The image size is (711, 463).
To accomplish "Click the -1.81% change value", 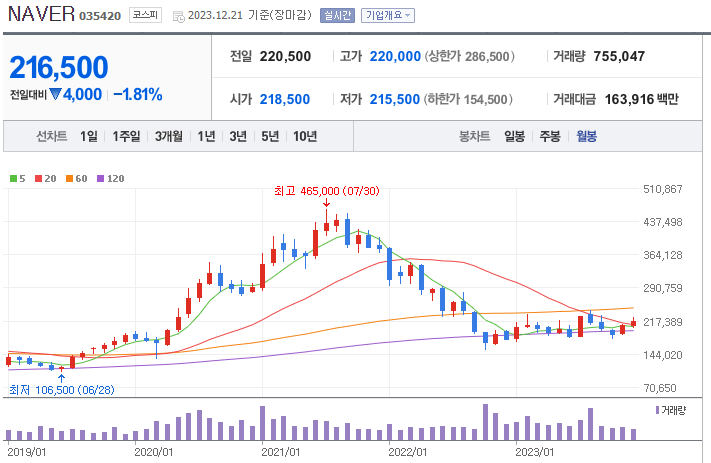I will (138, 94).
